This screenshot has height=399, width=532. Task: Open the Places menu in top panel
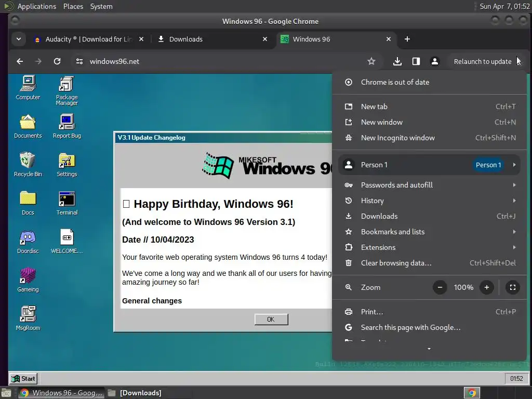73,6
